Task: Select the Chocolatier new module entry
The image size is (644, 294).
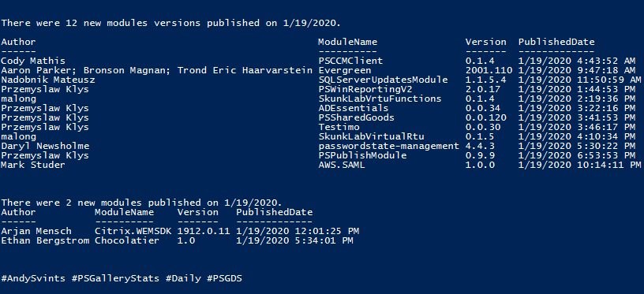Action: [127, 240]
